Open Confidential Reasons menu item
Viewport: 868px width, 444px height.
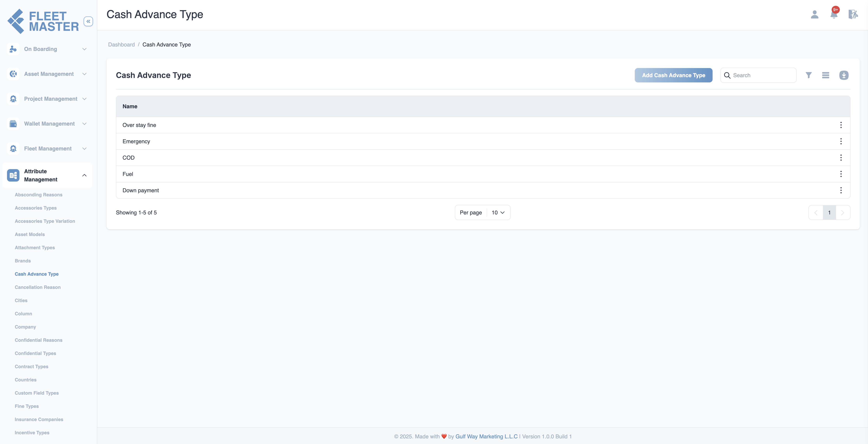(38, 340)
